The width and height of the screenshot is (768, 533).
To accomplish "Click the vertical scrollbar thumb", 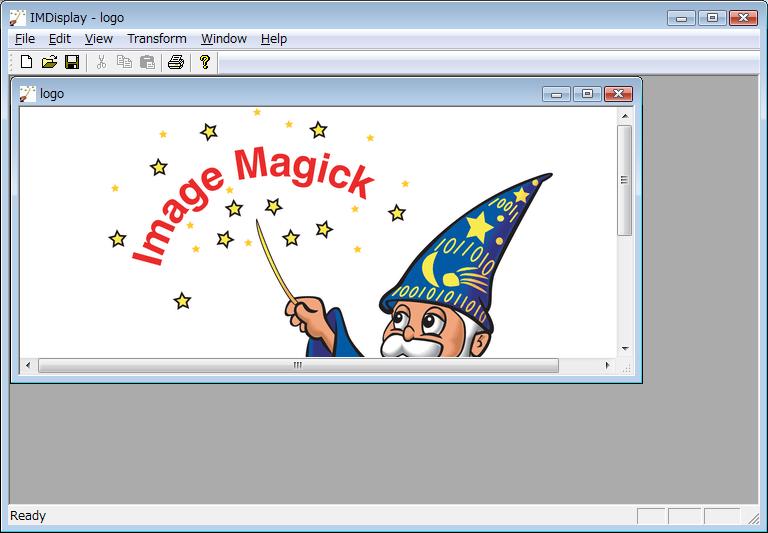I will [625, 180].
